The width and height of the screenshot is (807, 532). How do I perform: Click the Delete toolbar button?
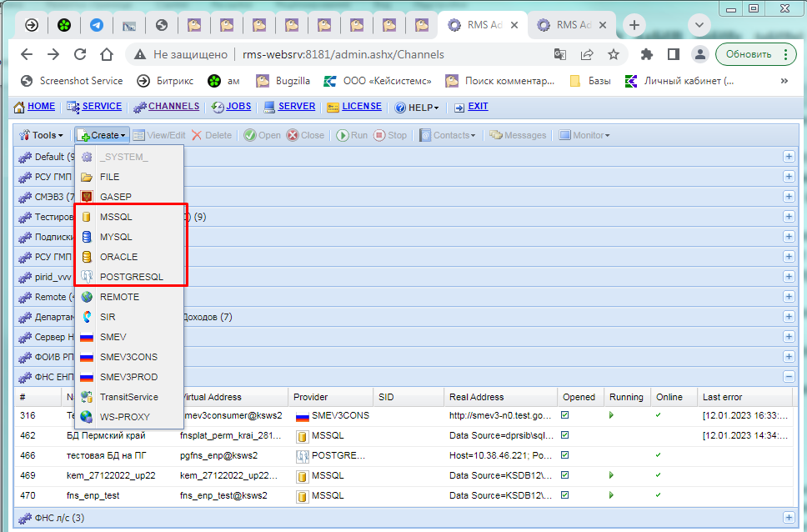(212, 135)
